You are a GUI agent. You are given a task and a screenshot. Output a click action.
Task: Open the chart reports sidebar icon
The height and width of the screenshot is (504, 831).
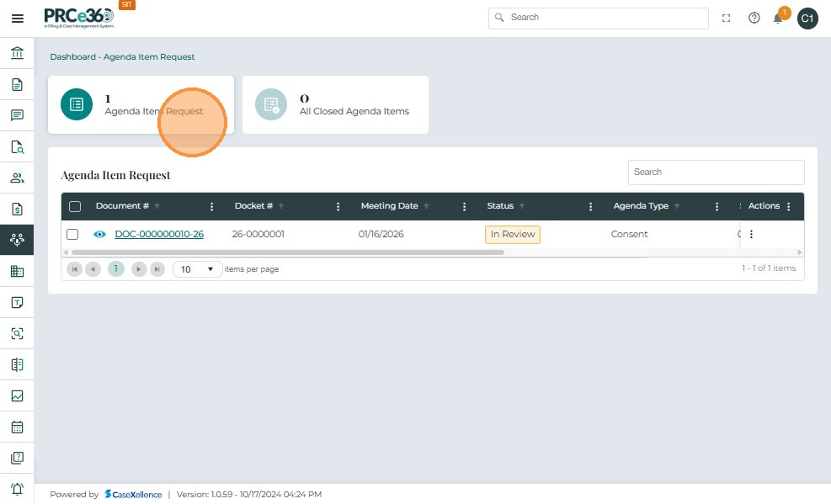(17, 396)
